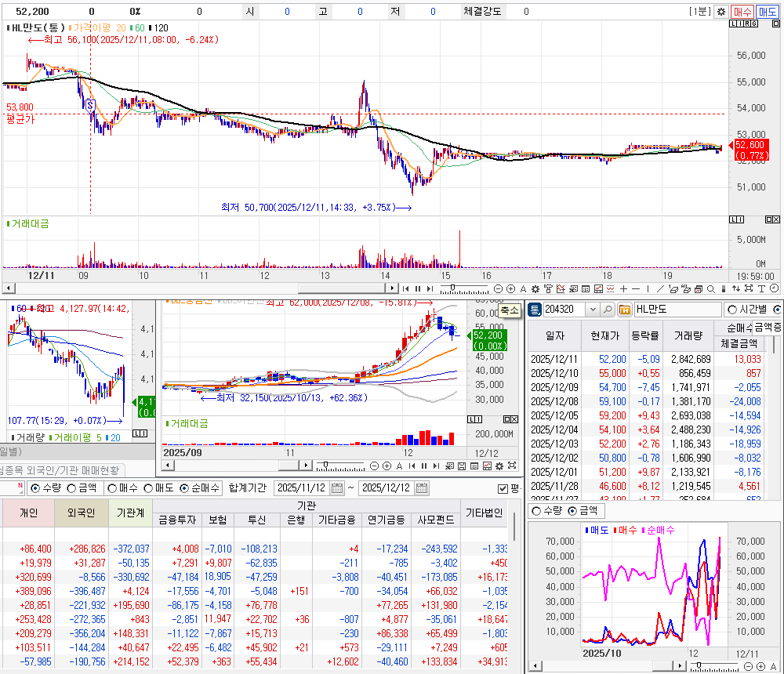Image resolution: width=784 pixels, height=674 pixels.
Task: Zoom out the main minute chart
Action: point(498,289)
